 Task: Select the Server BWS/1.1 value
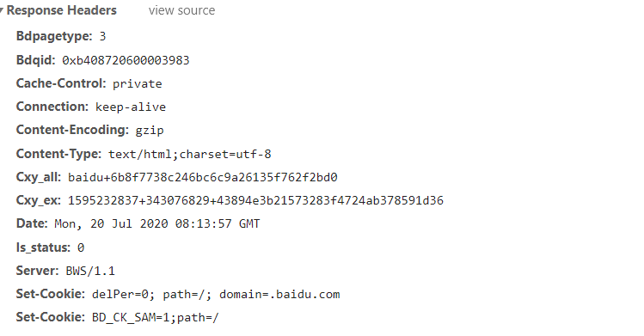(90, 271)
